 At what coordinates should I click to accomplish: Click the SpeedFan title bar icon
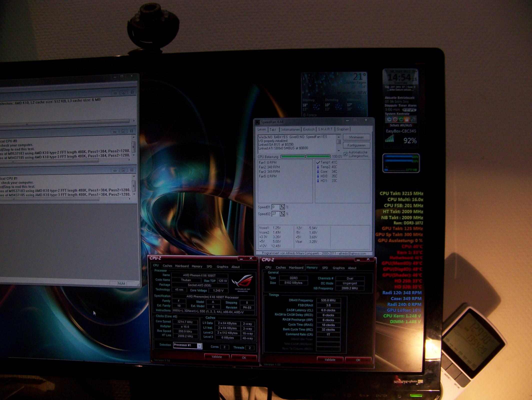point(257,122)
